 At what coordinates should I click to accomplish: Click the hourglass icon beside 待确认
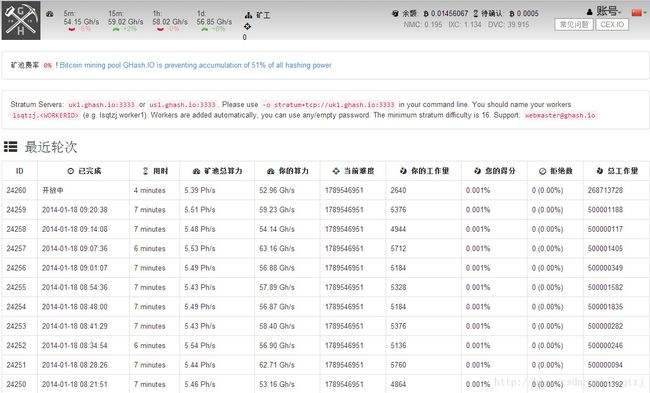click(475, 14)
